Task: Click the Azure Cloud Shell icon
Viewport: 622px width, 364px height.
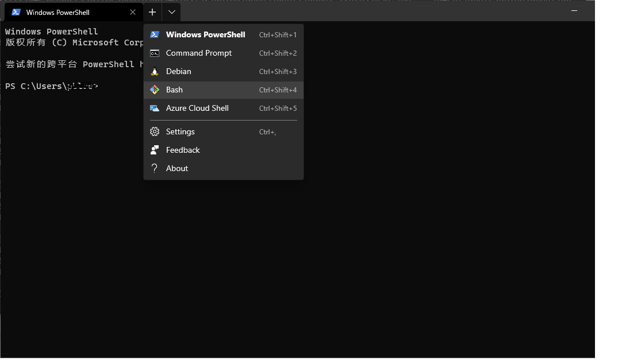Action: 154,108
